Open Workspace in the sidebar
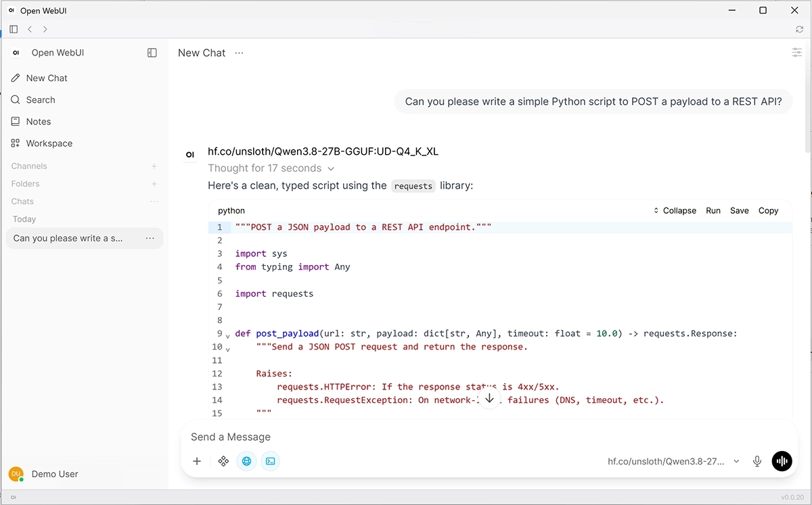The image size is (812, 505). 85,143
